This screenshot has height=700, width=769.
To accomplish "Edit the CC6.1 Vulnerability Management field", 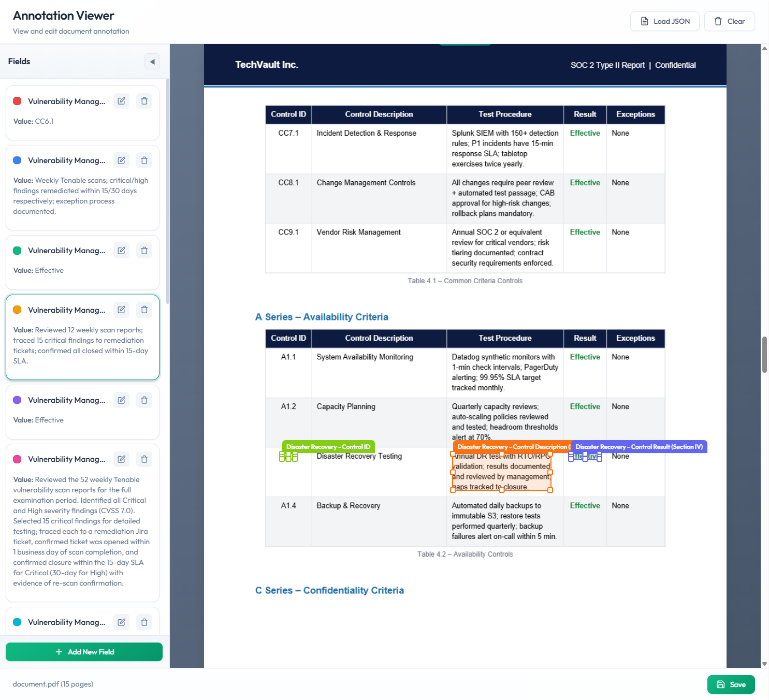I will (121, 100).
